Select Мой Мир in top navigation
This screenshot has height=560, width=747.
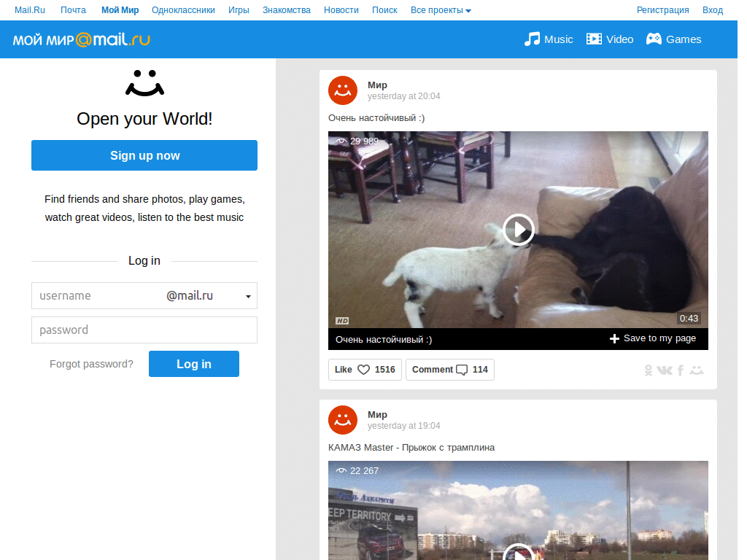(120, 10)
